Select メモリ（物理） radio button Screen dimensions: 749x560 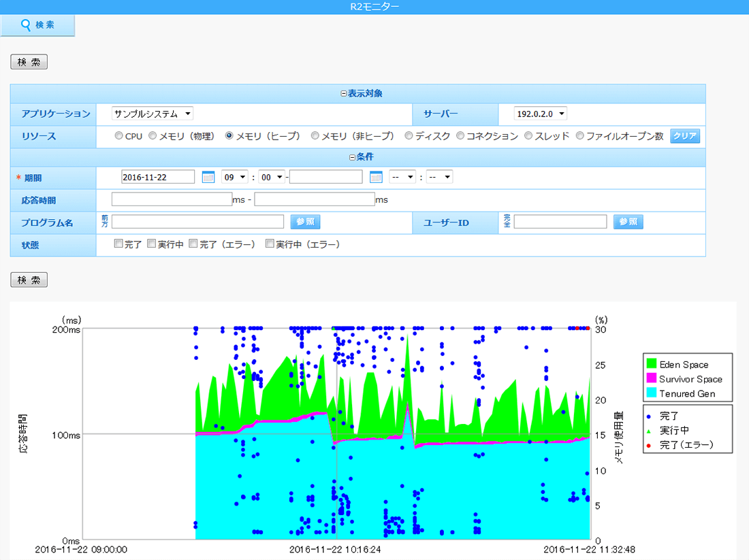coord(153,135)
